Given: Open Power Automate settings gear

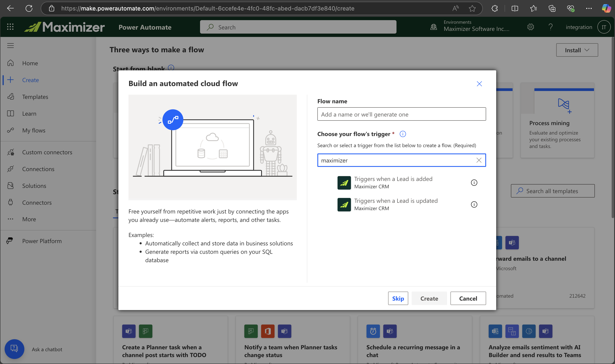Looking at the screenshot, I should (531, 27).
